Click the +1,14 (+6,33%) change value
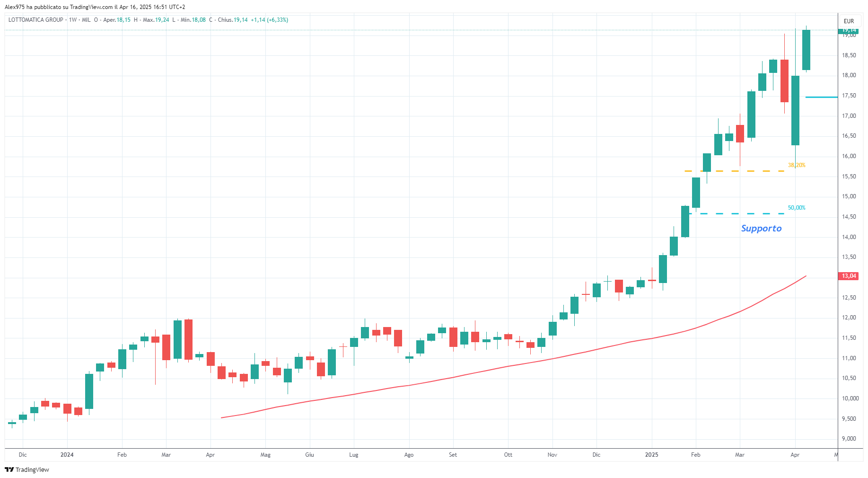 (x=269, y=20)
